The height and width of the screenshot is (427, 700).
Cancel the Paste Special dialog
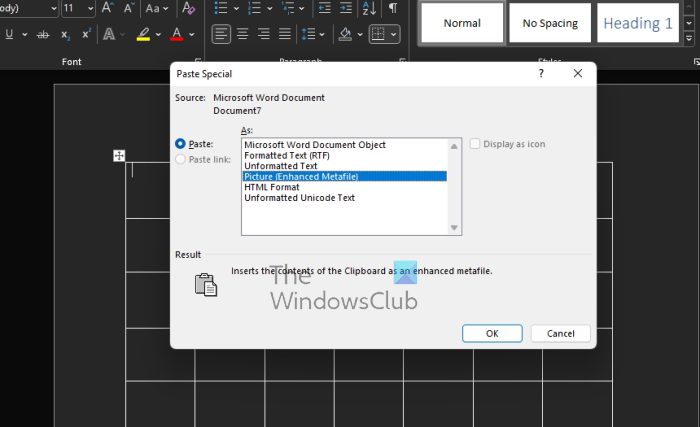561,333
